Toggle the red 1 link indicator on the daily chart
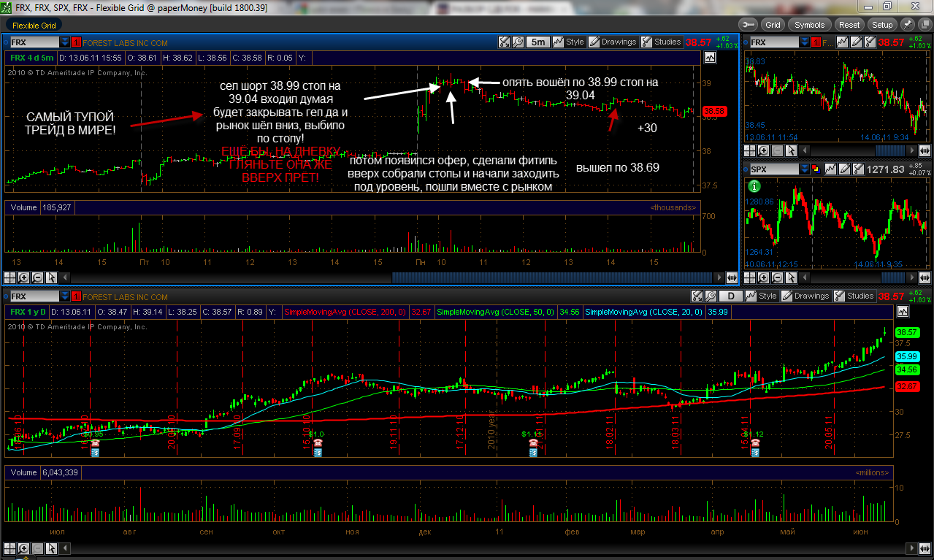This screenshot has height=560, width=934. pos(76,296)
